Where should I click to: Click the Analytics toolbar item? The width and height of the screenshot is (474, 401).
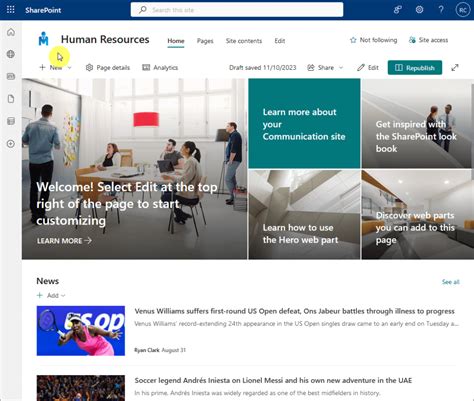[160, 68]
